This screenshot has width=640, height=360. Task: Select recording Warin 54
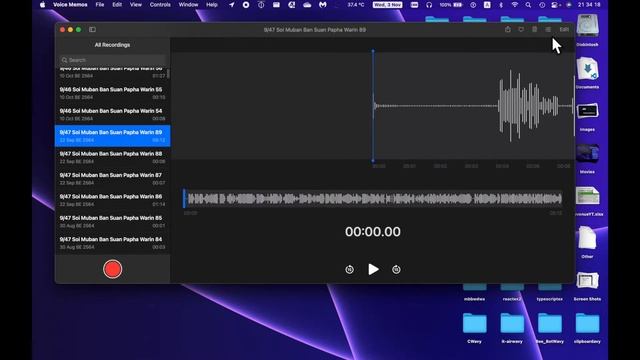tap(112, 115)
